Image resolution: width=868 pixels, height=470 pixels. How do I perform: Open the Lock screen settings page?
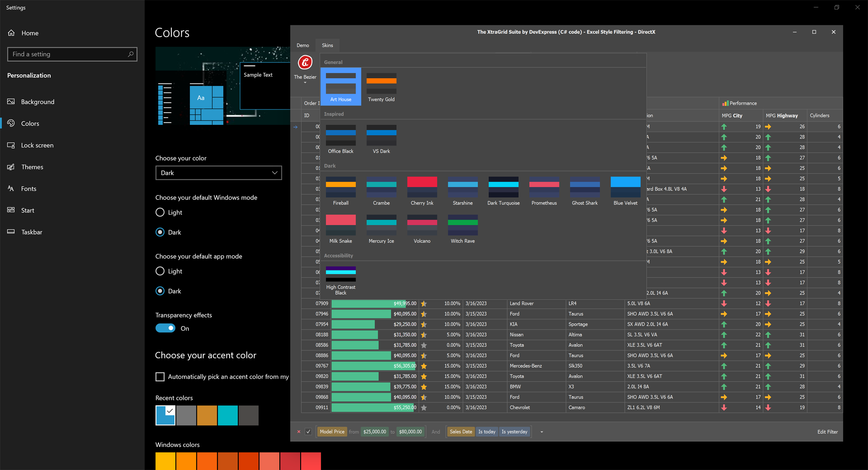point(37,145)
